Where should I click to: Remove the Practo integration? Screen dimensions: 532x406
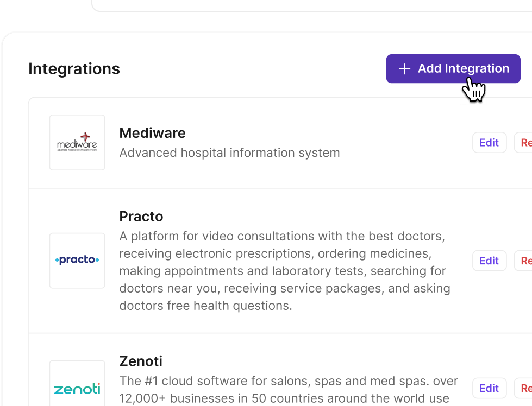(x=523, y=261)
